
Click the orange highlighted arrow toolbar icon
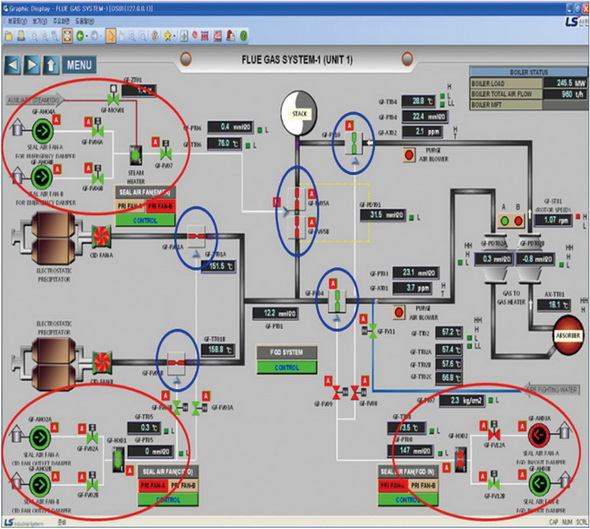pyautogui.click(x=110, y=36)
